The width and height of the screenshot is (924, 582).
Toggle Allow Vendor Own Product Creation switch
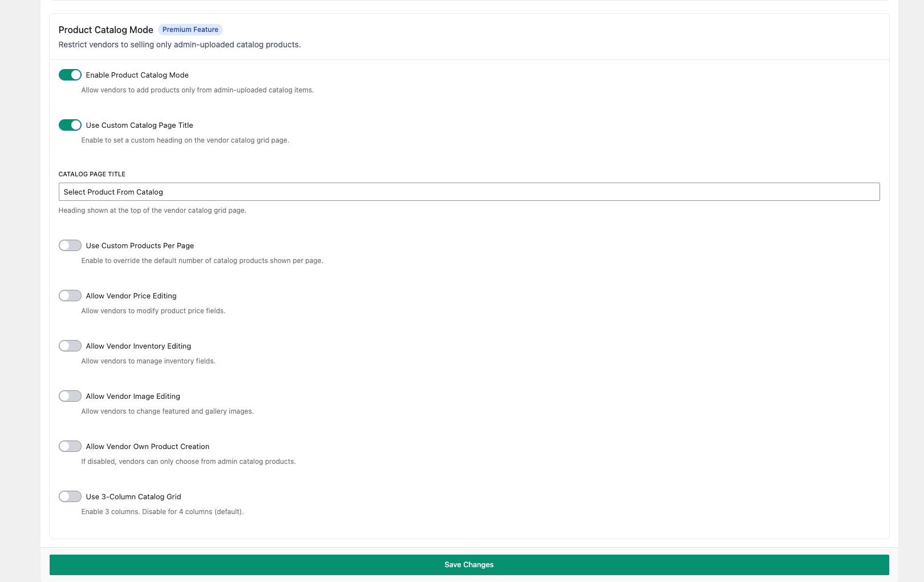click(x=70, y=446)
